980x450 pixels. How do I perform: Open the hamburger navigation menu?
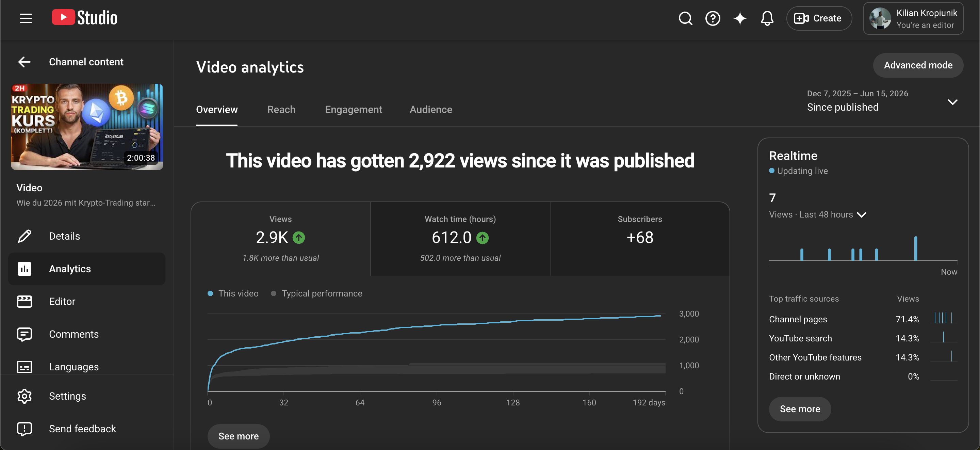[x=26, y=18]
